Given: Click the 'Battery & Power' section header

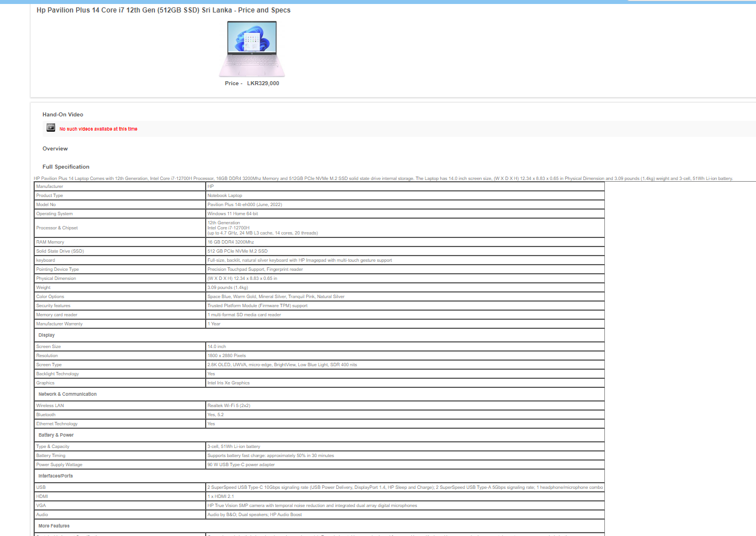Looking at the screenshot, I should [x=56, y=435].
